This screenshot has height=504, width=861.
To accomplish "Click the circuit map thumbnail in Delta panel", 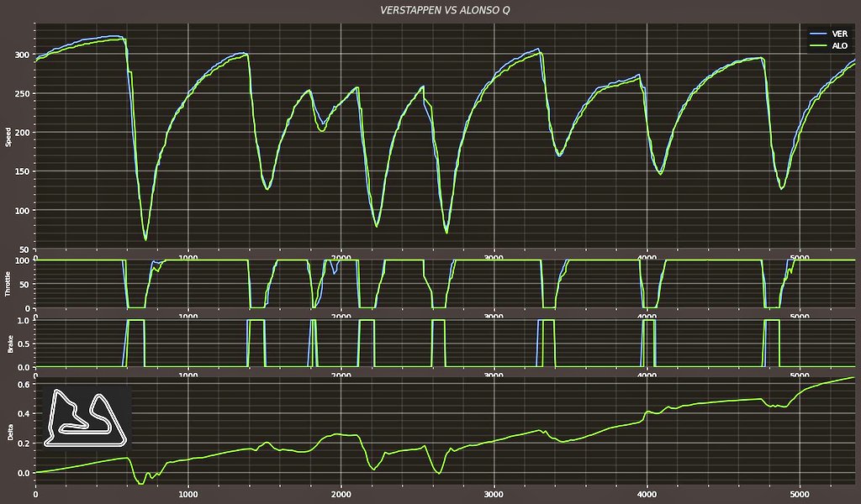I will 86,417.
